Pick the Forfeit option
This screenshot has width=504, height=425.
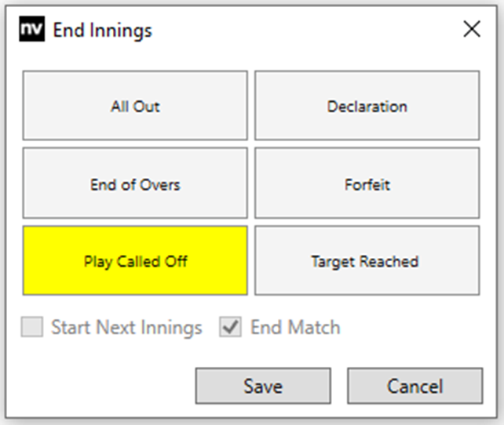[x=367, y=185]
